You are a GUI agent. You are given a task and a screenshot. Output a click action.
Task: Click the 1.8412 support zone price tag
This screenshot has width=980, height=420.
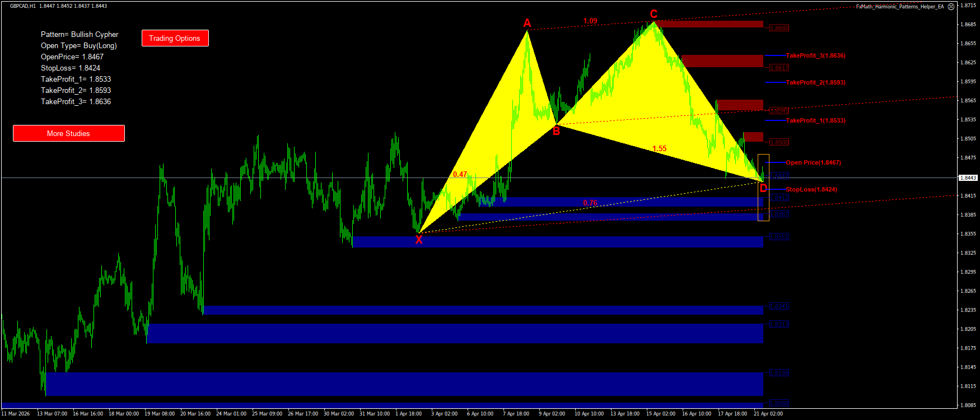[779, 198]
